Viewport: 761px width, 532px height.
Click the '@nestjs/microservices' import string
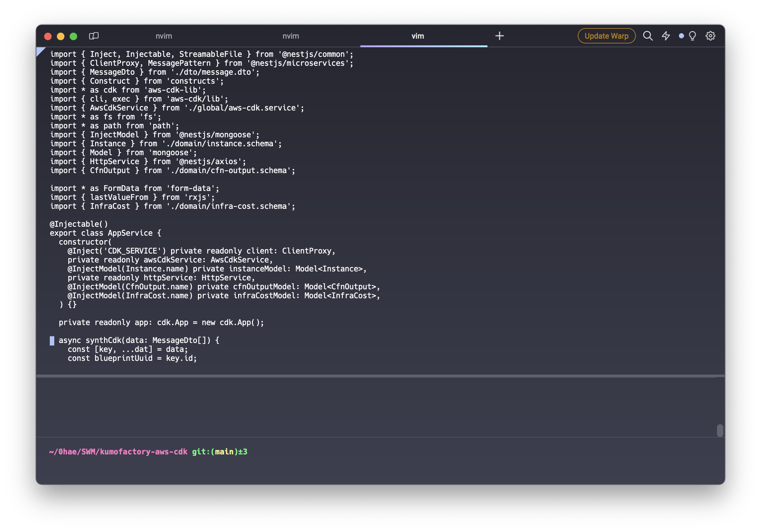(x=298, y=63)
